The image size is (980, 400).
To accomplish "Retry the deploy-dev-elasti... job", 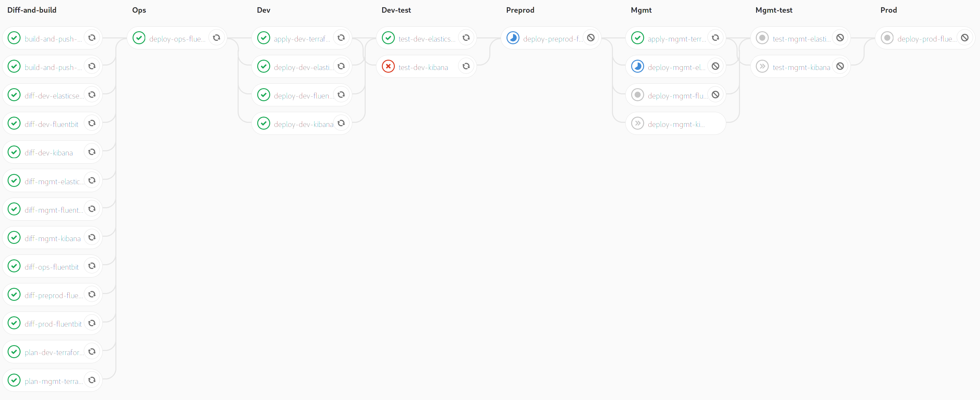I will coord(341,66).
